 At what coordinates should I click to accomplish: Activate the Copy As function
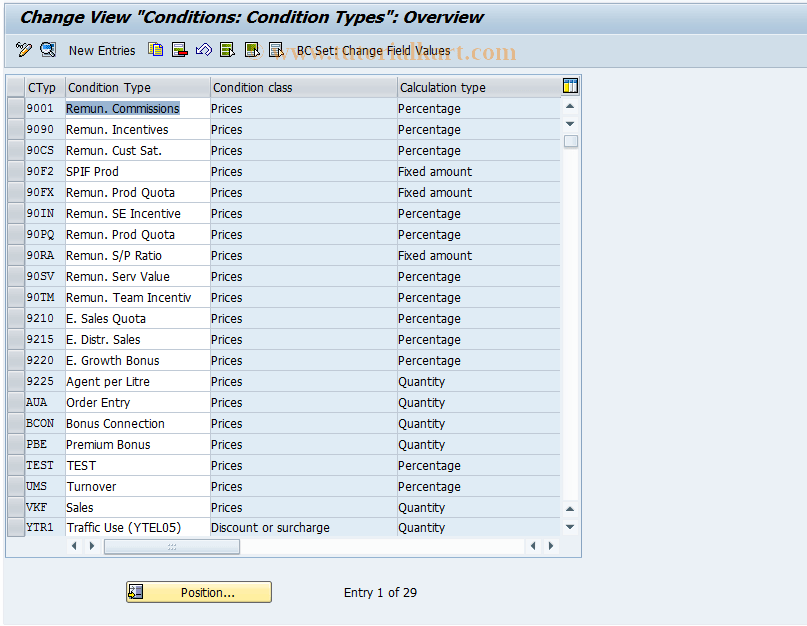point(155,50)
